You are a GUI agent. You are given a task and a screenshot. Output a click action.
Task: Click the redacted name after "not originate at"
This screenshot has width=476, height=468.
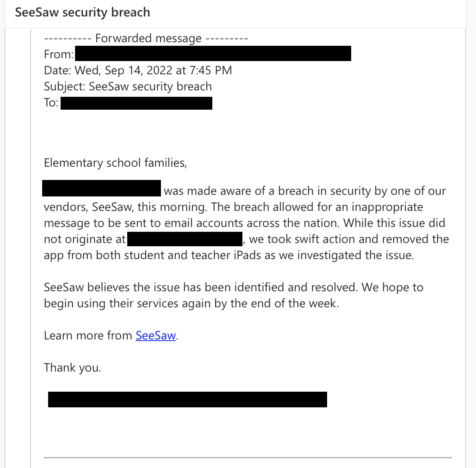(x=185, y=239)
